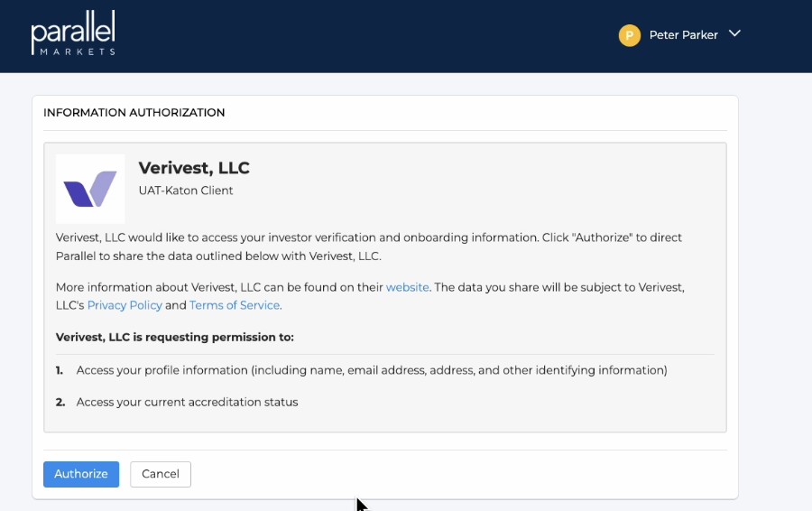Click 'Verivest, LLC is requesting permission to:' text
The height and width of the screenshot is (511, 812).
pos(175,338)
